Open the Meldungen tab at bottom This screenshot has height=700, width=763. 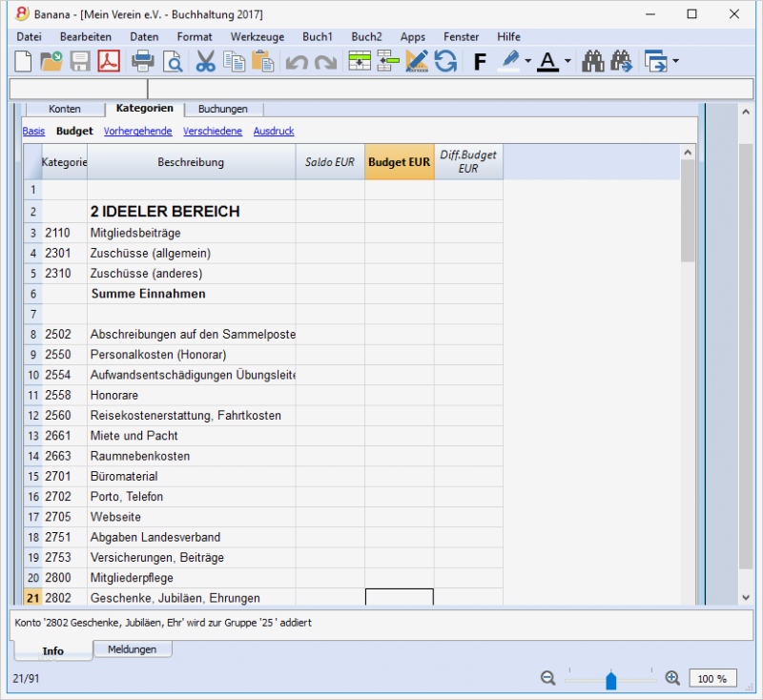[x=132, y=649]
